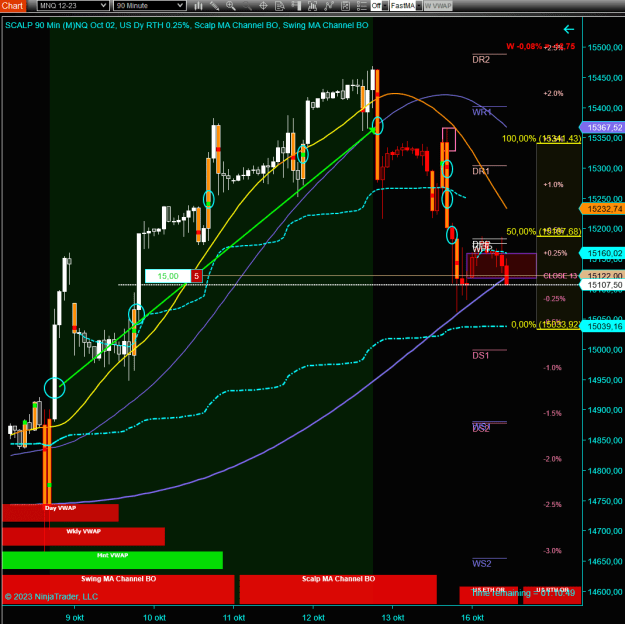
Task: Open the list view toolbar icon
Action: tap(362, 6)
